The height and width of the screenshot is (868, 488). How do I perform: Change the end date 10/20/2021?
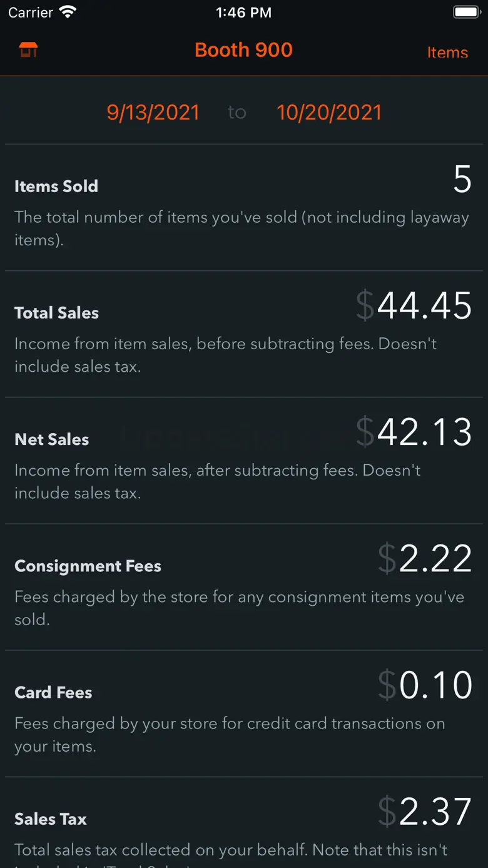[x=329, y=113]
